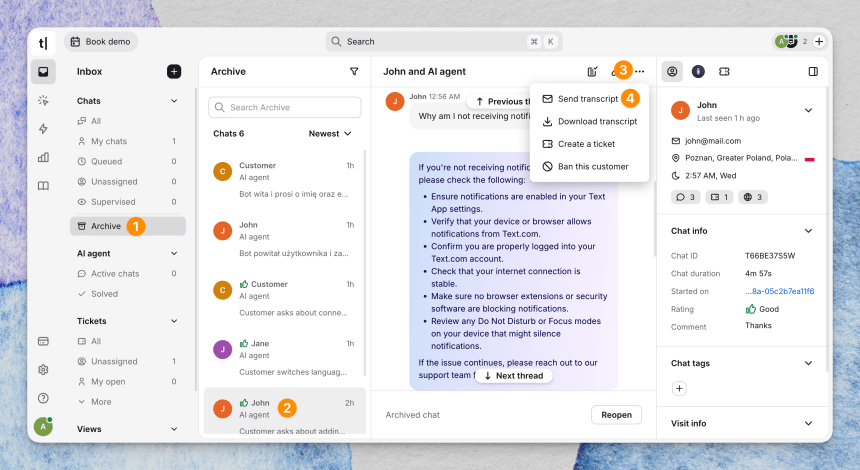Choose Create a ticket from the menu
860x470 pixels.
click(579, 144)
